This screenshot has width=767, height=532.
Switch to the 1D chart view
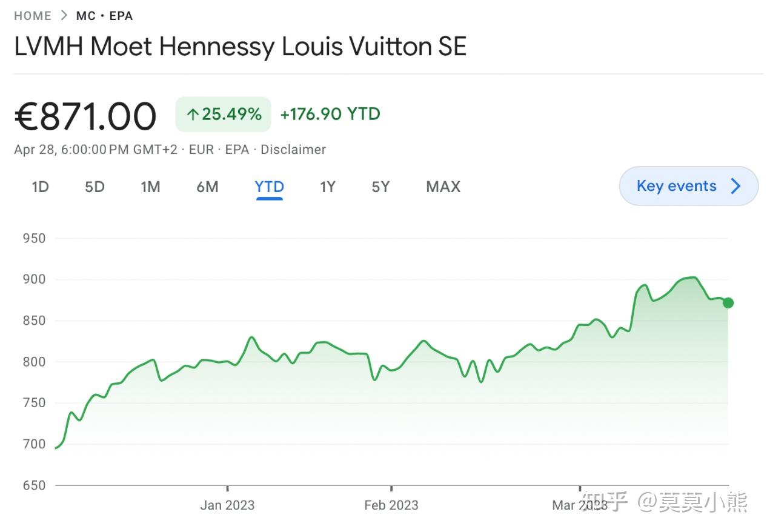tap(40, 187)
